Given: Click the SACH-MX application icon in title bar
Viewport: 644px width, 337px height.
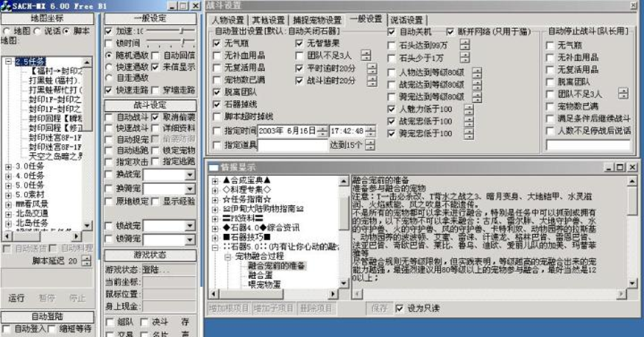Looking at the screenshot, I should click(6, 6).
